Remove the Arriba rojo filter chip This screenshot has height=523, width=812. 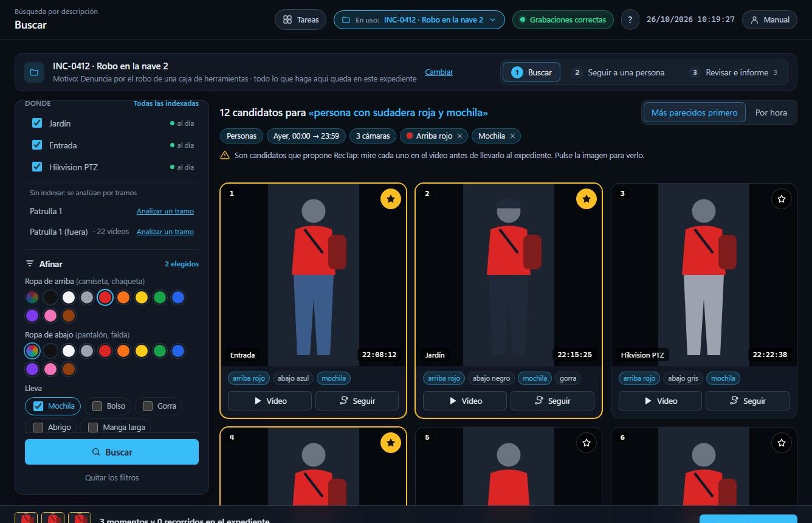pyautogui.click(x=459, y=136)
